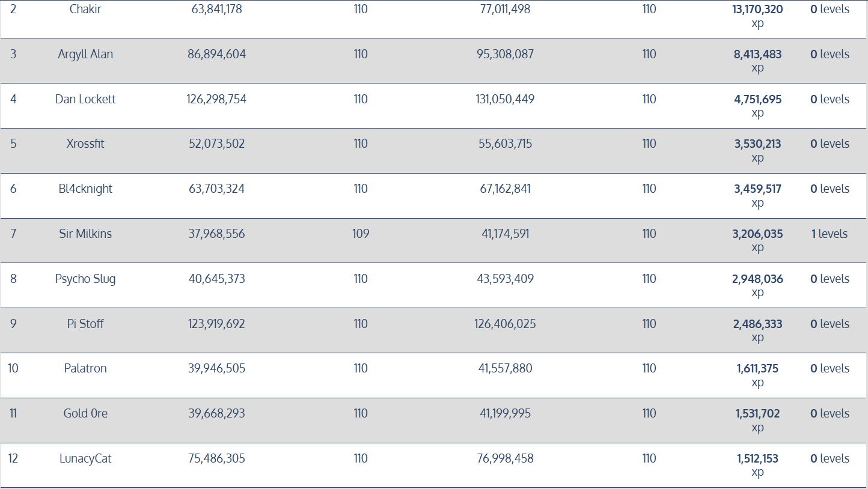Select the Psycho Slug name
The height and width of the screenshot is (489, 868).
(x=85, y=279)
